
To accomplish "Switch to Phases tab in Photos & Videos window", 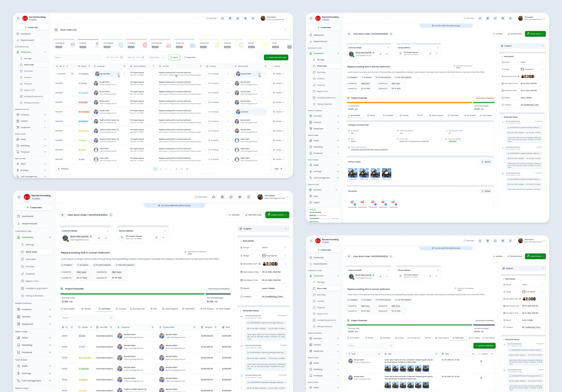I will click(371, 115).
